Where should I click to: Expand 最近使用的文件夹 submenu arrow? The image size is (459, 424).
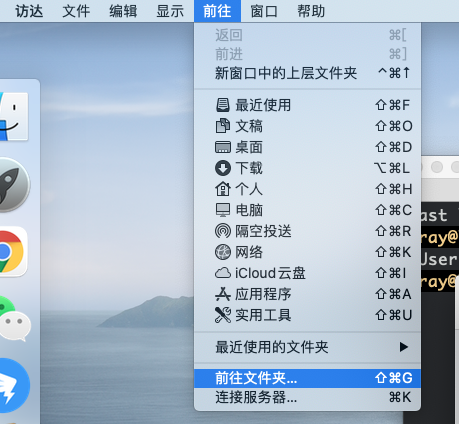403,347
